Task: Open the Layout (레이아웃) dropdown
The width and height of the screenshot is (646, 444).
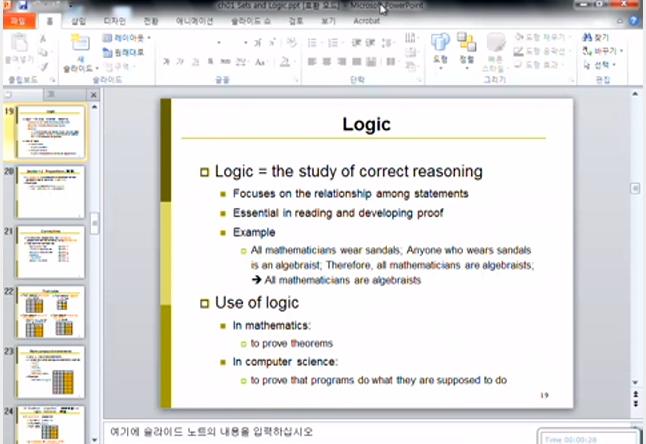Action: pos(125,38)
